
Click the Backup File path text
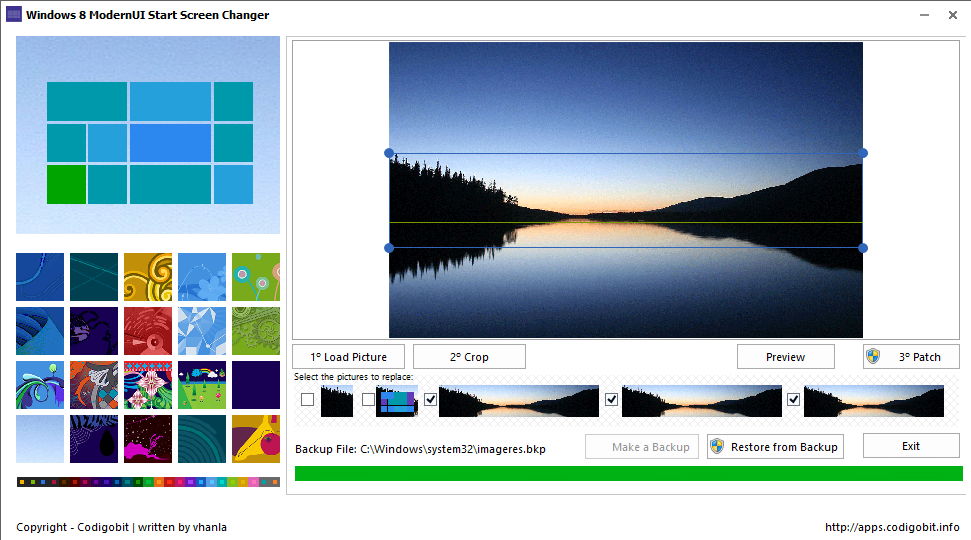click(x=420, y=449)
